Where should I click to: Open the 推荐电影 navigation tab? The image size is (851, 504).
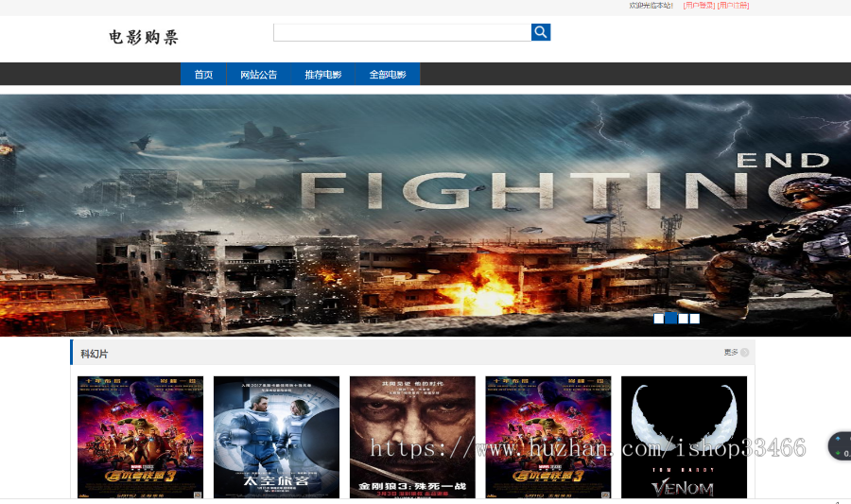pos(323,75)
